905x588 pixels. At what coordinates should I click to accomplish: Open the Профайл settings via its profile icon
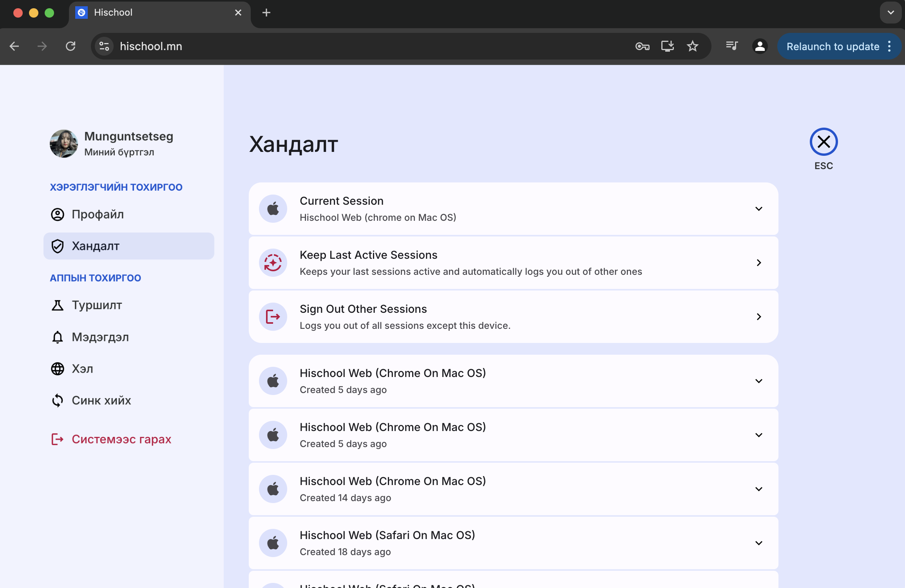[x=58, y=214]
